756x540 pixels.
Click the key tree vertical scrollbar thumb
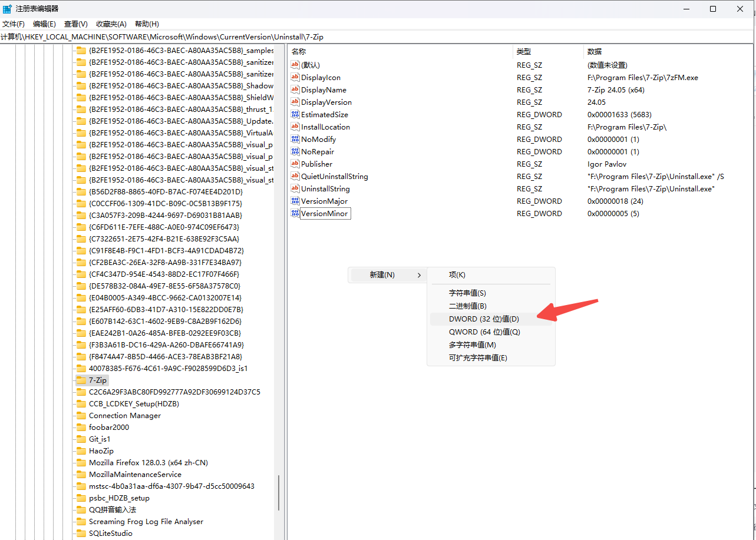click(279, 493)
